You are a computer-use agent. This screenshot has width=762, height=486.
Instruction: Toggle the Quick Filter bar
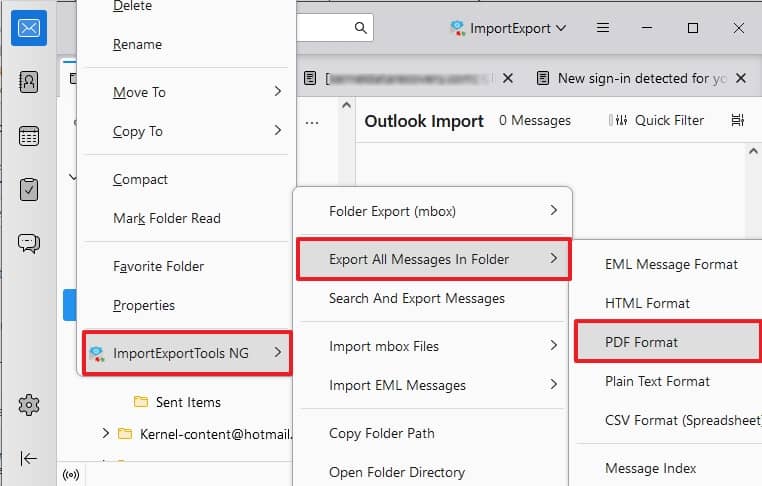656,120
